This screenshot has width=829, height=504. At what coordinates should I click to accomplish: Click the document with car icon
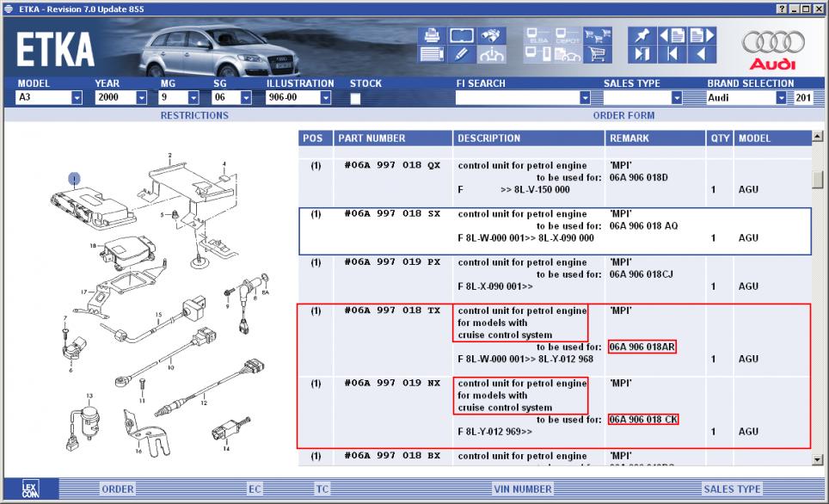[568, 54]
